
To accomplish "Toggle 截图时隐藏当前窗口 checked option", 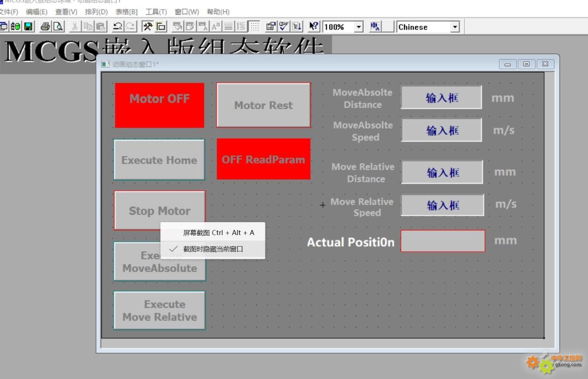I will point(213,249).
